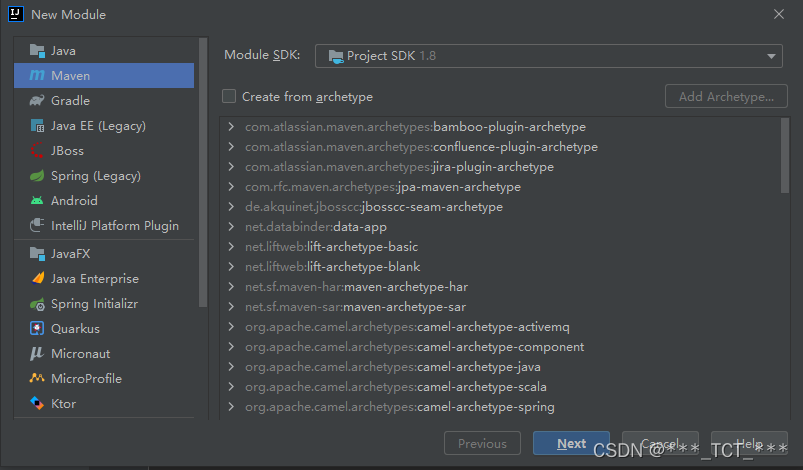Select Gradle module type label
The height and width of the screenshot is (470, 803).
pyautogui.click(x=71, y=100)
